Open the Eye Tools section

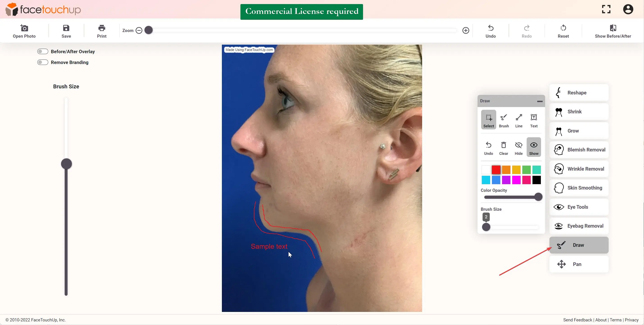579,207
